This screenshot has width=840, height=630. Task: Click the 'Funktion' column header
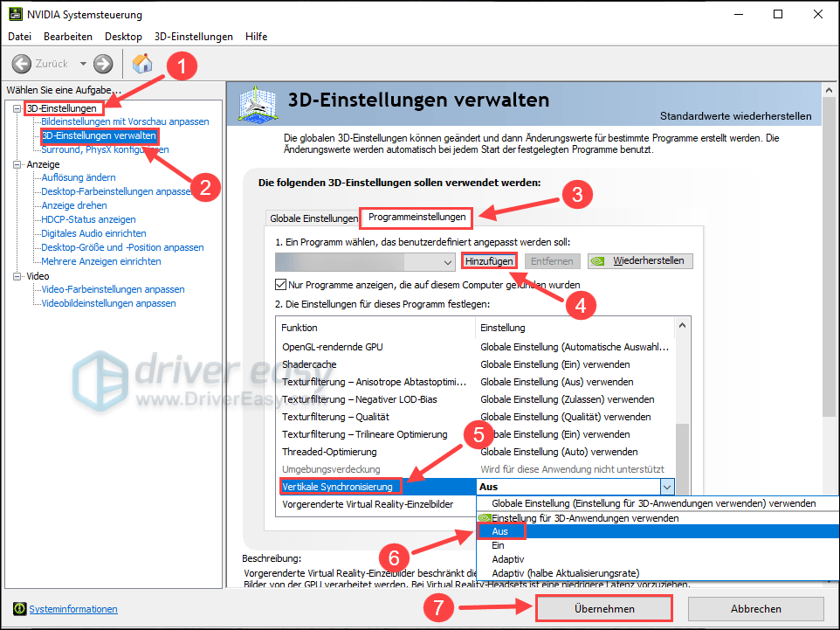click(x=375, y=328)
